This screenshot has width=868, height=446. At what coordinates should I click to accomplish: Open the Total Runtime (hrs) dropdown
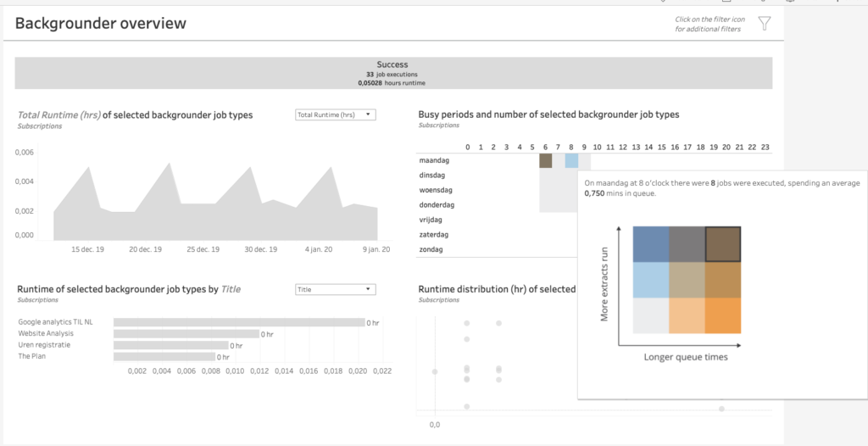coord(335,114)
